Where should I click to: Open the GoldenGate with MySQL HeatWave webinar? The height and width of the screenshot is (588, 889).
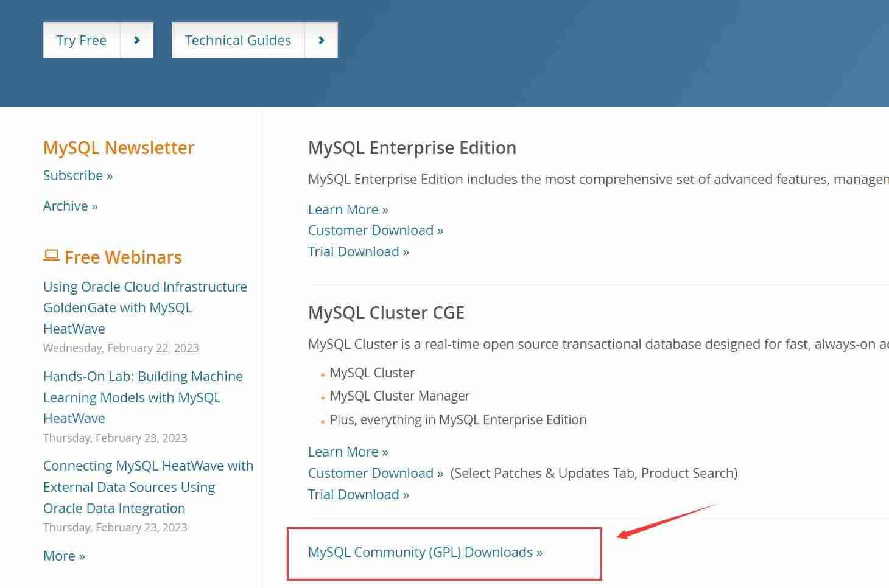145,307
